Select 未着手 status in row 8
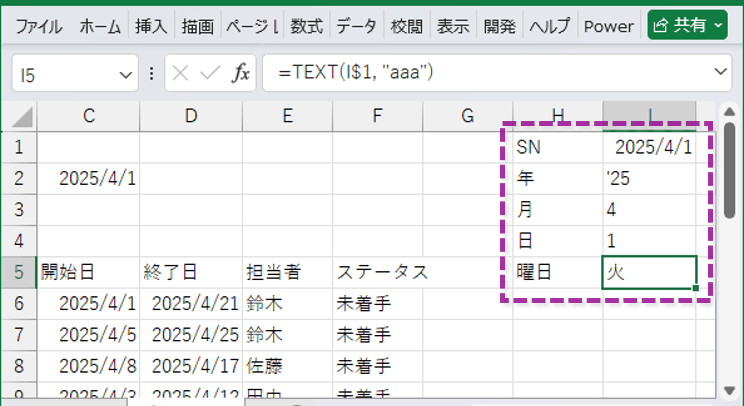 [x=378, y=366]
